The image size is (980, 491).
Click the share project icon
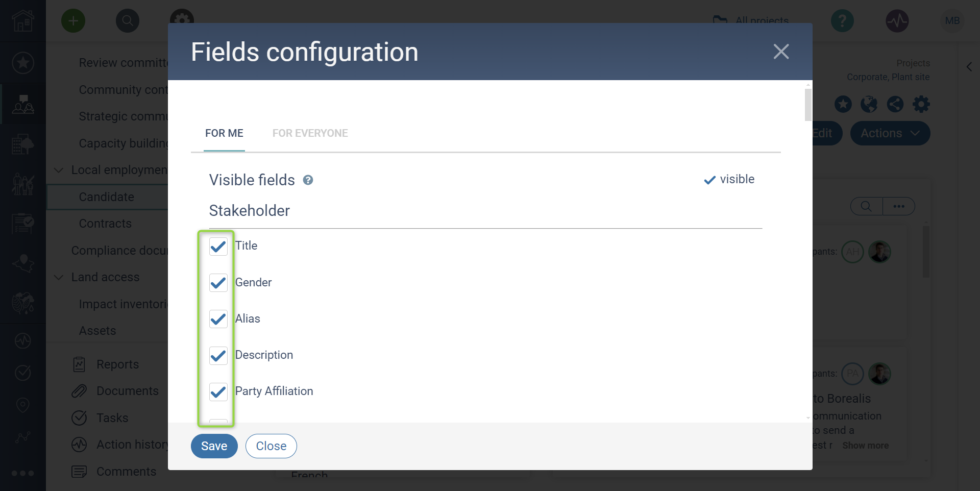(x=895, y=104)
